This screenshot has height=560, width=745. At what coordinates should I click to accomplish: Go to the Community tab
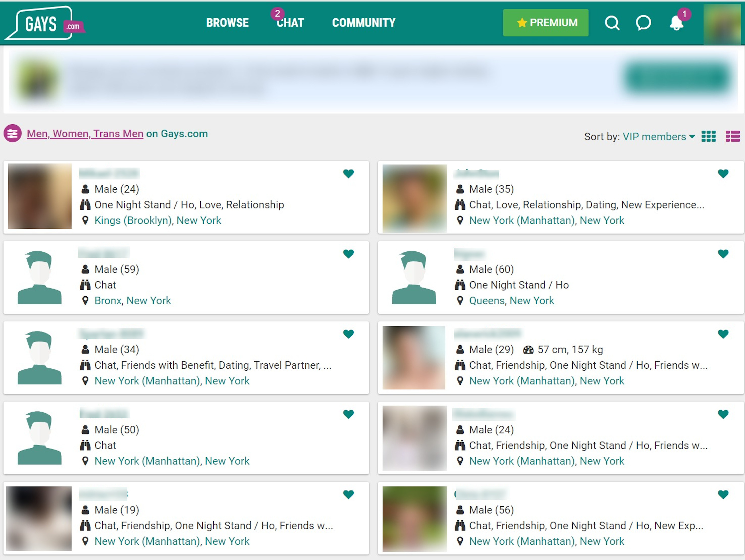coord(363,23)
